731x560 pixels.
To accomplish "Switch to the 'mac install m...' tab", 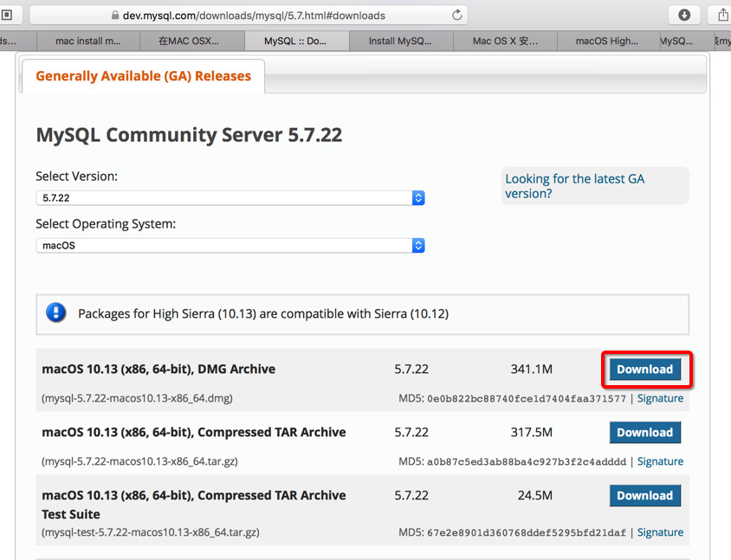I will pos(88,41).
